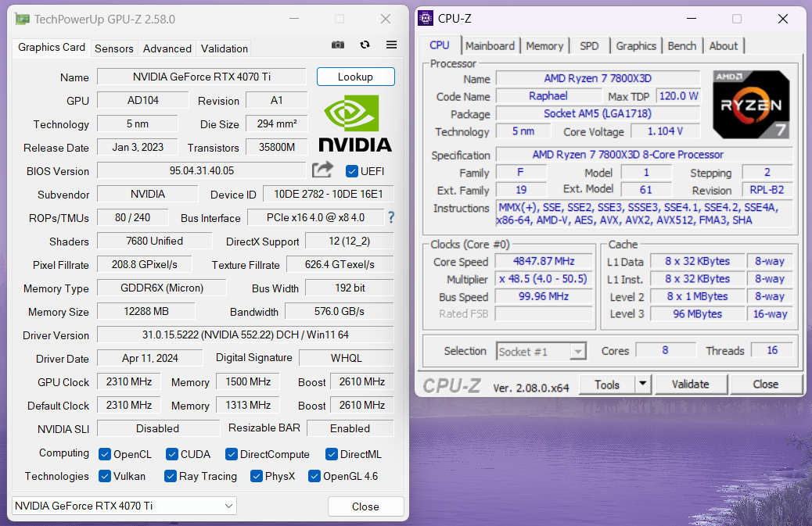Image resolution: width=812 pixels, height=526 pixels.
Task: Toggle the Vulkan checkbox
Action: (x=105, y=476)
